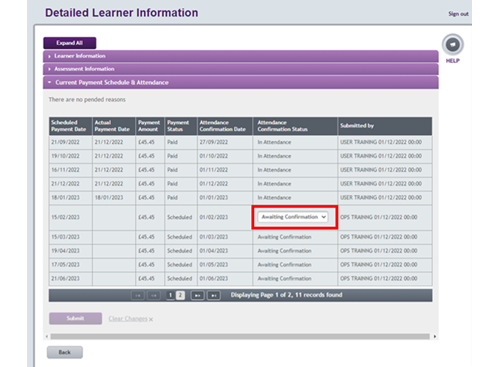Collapse Current Payment Schedule & Attendance section
The width and height of the screenshot is (500, 367).
[241, 82]
